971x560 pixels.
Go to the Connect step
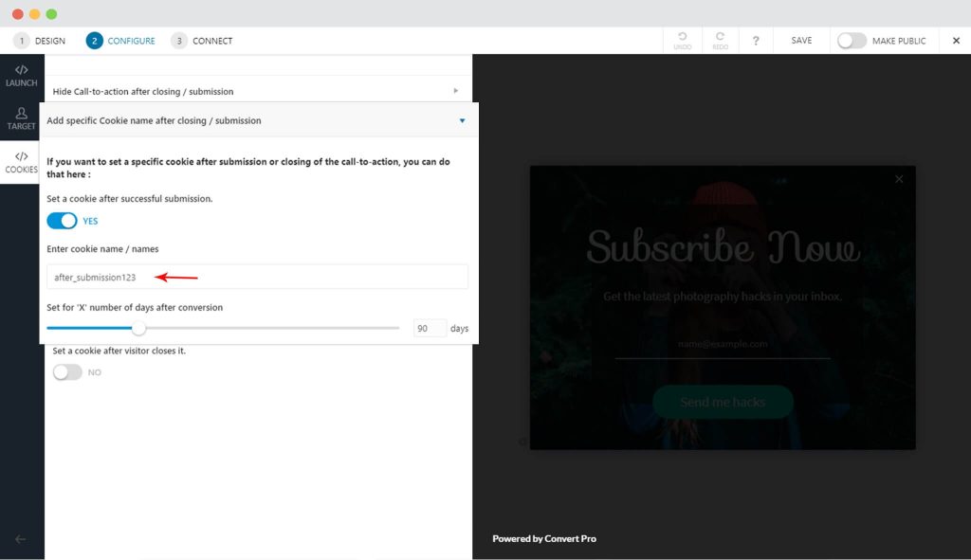pos(202,41)
